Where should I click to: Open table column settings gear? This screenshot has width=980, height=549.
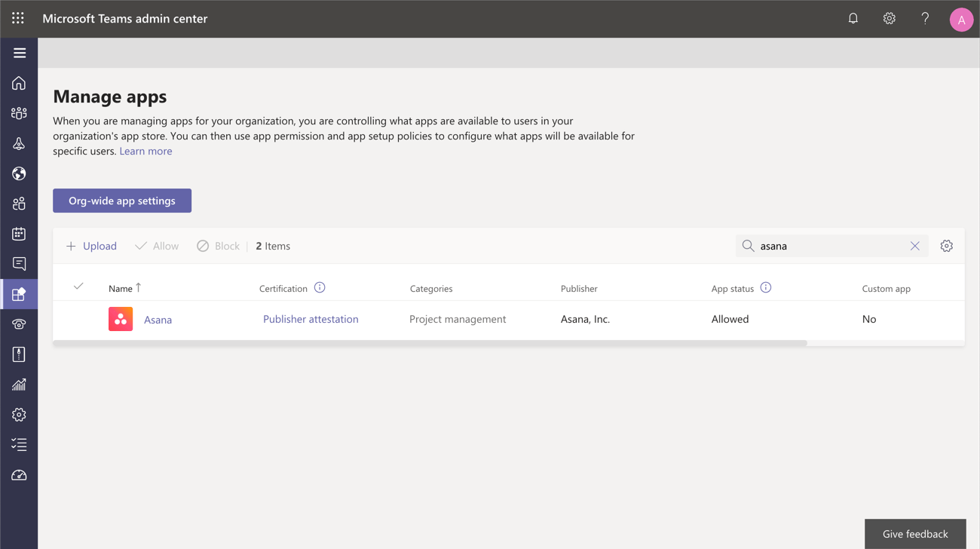[947, 246]
